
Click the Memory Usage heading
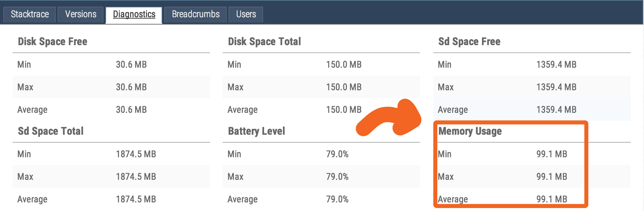470,131
